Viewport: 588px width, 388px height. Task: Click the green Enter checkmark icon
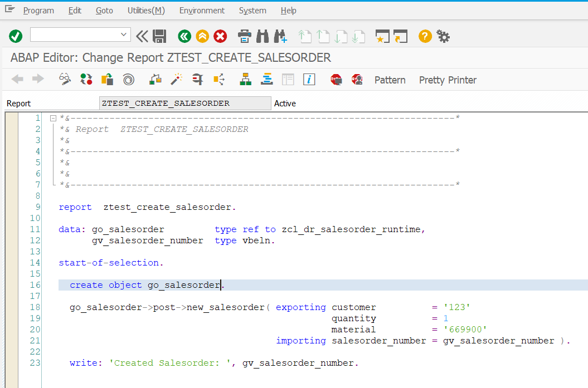pyautogui.click(x=16, y=37)
